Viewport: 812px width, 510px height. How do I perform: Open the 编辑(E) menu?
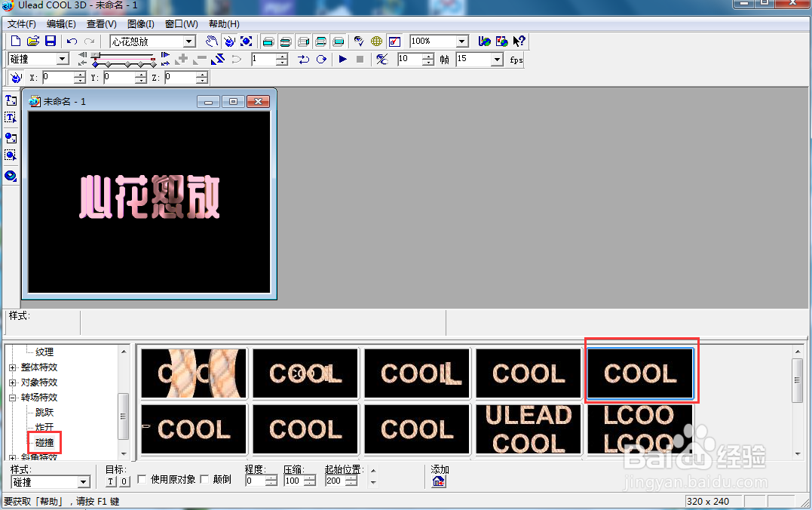(x=61, y=24)
